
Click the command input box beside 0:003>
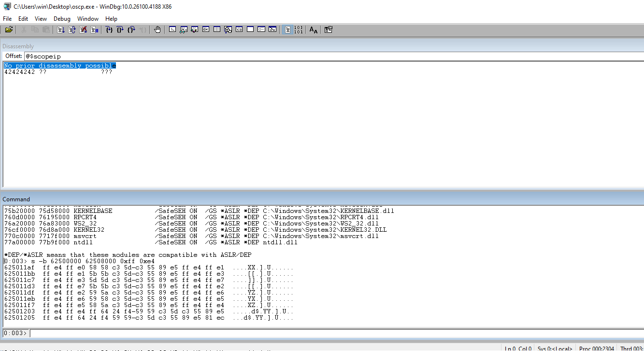click(x=333, y=333)
